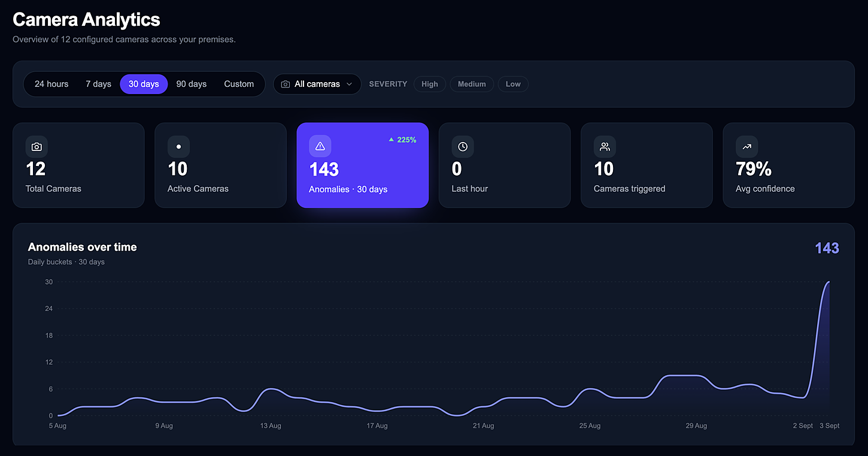Viewport: 868px width, 456px height.
Task: Switch to the 24 hours range tab
Action: point(51,84)
